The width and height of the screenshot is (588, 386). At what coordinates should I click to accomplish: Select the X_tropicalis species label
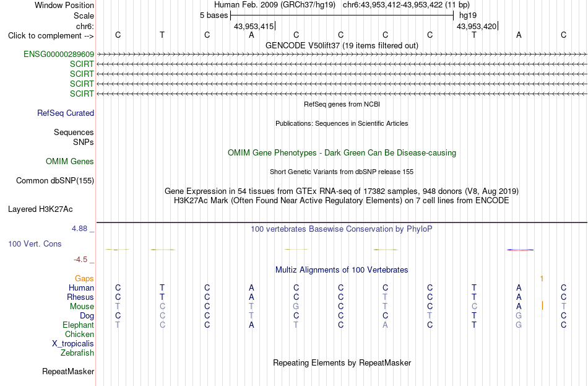point(73,344)
